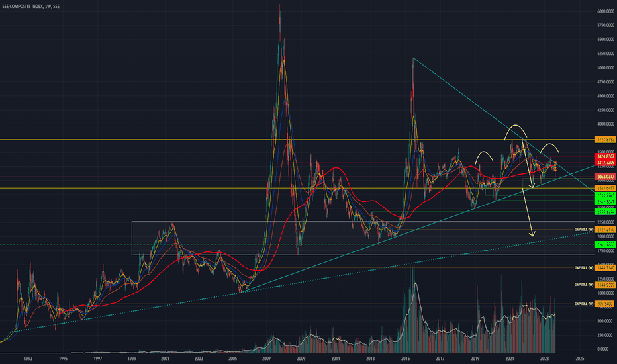Viewport: 617px width, 364px height.
Task: Select the orange tag on upper yellow line
Action: (606, 140)
